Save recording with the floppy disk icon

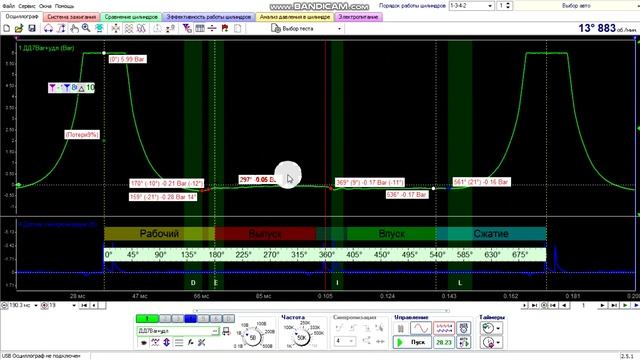[x=32, y=28]
